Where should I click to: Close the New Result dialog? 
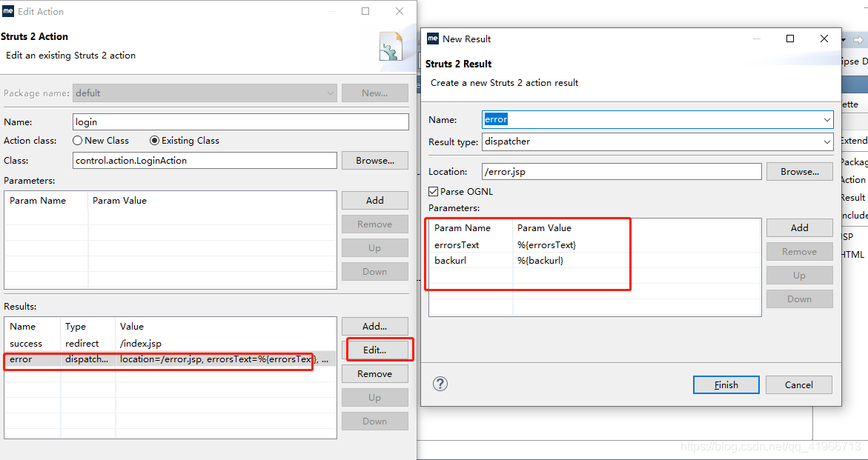(824, 39)
